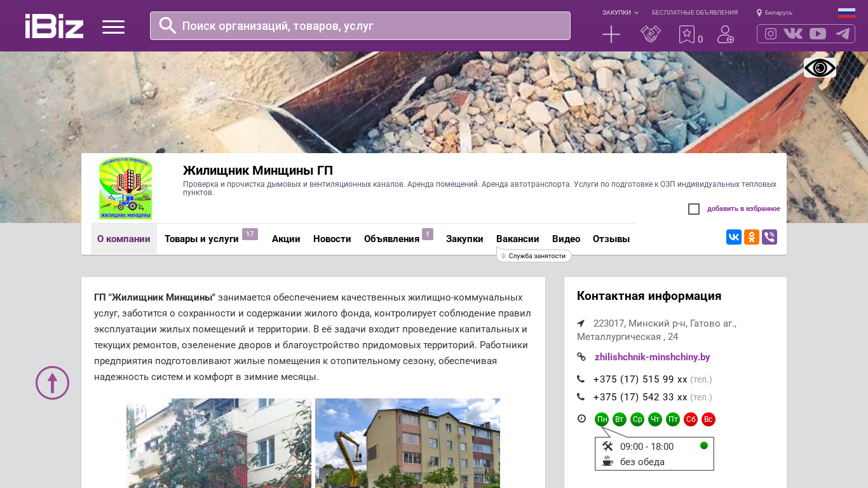Open the hamburger menu
868x488 pixels.
pyautogui.click(x=113, y=27)
